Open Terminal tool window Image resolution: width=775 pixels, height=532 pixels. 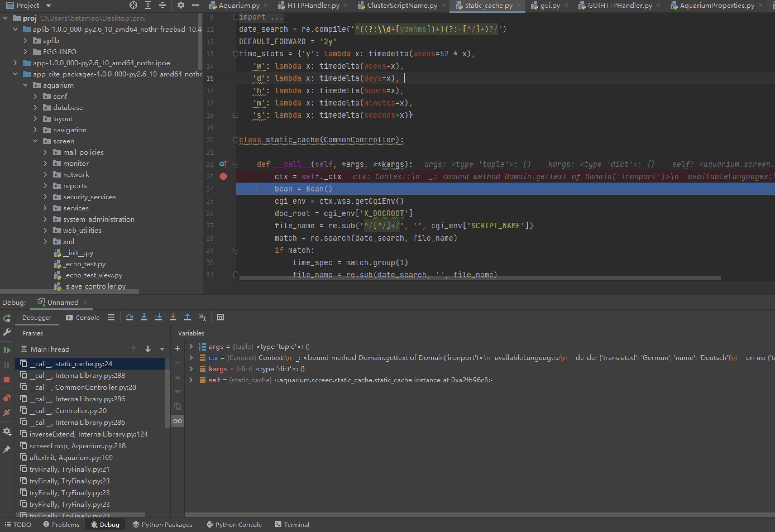[x=292, y=525]
